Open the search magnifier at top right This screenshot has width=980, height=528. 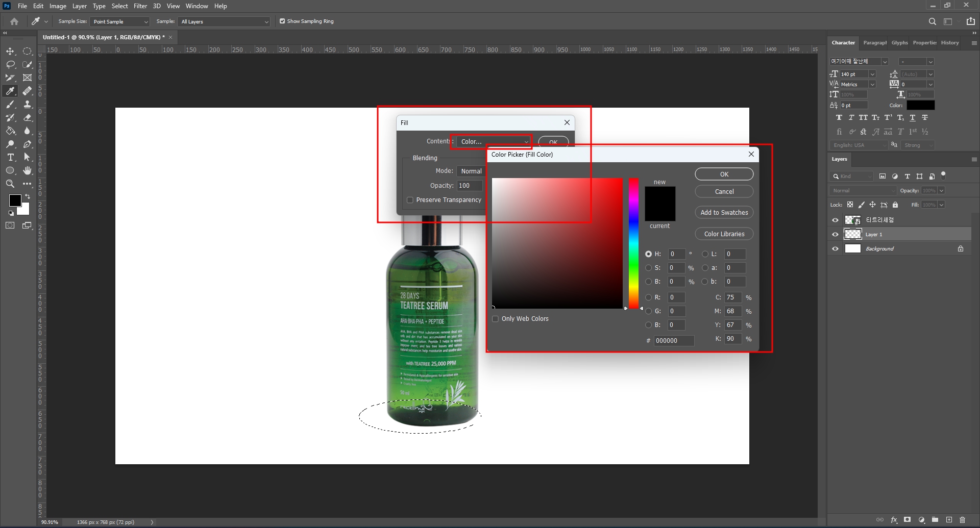click(x=933, y=21)
